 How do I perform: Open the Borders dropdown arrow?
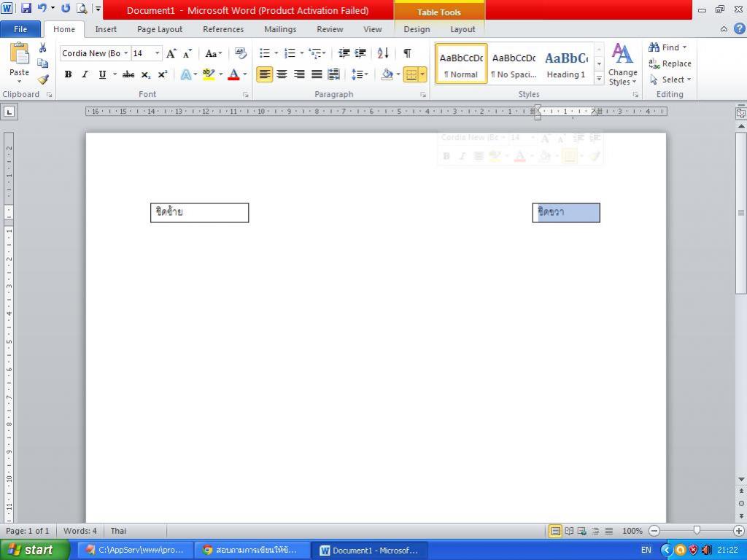[422, 74]
